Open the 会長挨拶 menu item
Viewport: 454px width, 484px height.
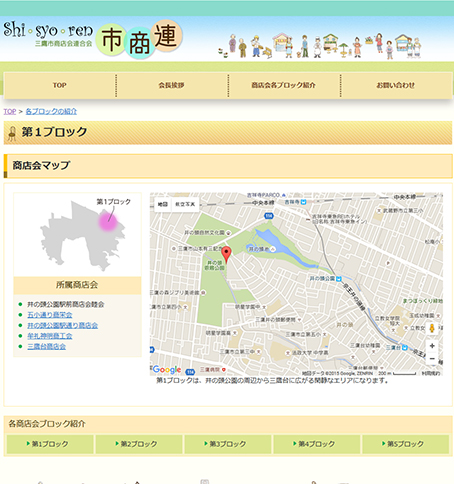172,85
